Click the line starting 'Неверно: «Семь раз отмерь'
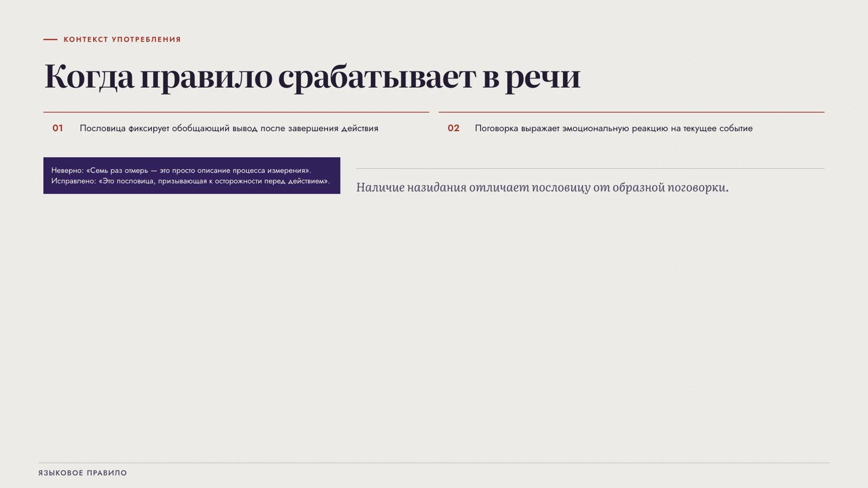This screenshot has height=488, width=868. pos(181,170)
